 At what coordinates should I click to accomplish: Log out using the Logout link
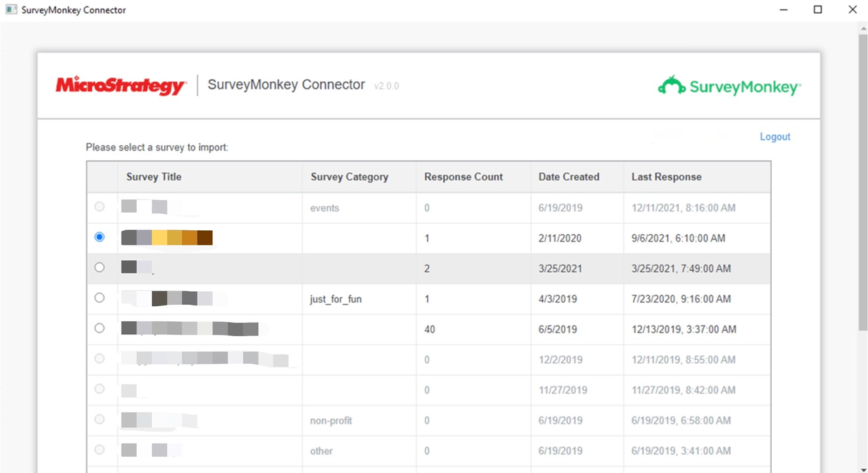[x=774, y=137]
